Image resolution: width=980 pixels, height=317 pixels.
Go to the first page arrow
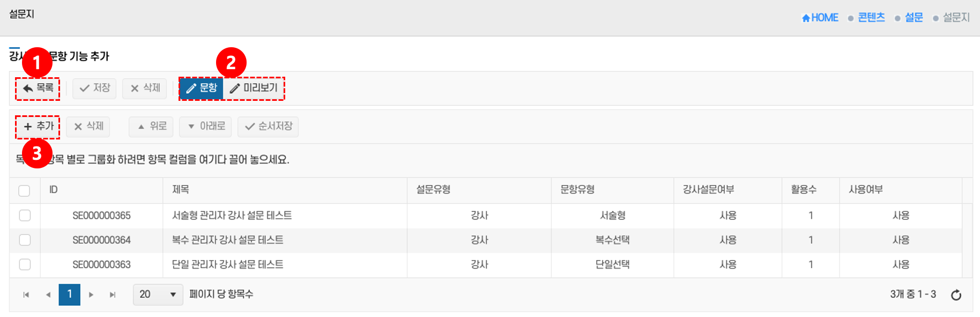(26, 295)
